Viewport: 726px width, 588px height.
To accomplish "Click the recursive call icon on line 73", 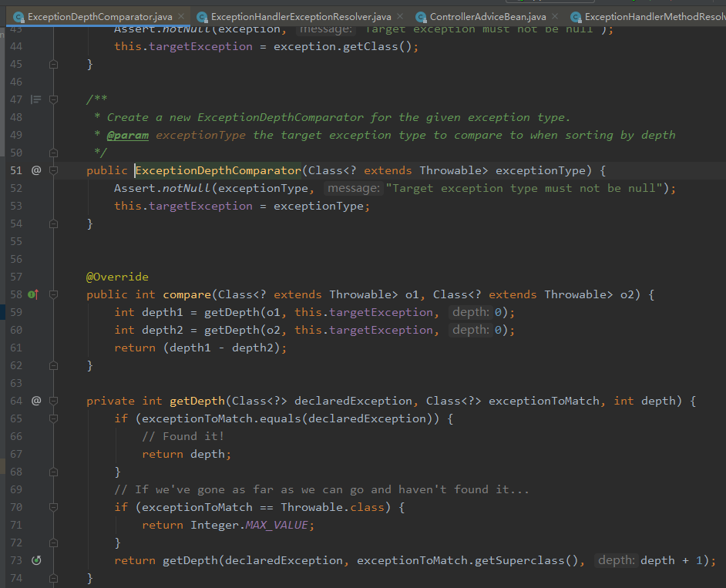I will 35,560.
